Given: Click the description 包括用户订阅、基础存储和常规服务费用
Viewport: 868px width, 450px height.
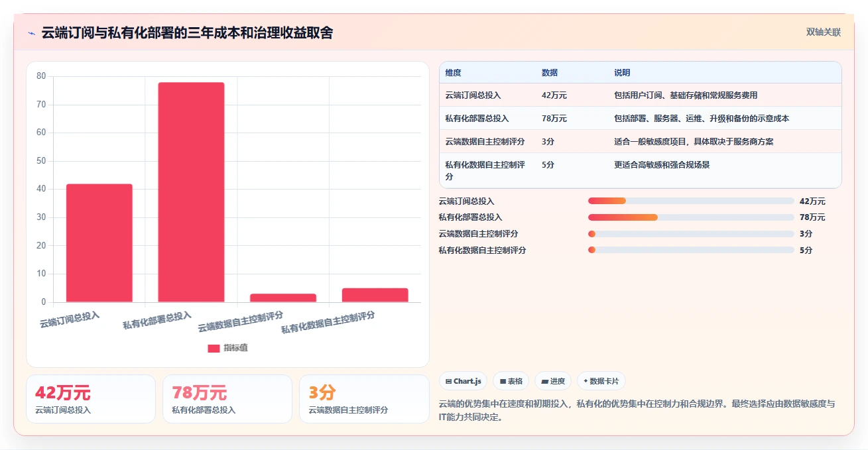Looking at the screenshot, I should coord(686,95).
